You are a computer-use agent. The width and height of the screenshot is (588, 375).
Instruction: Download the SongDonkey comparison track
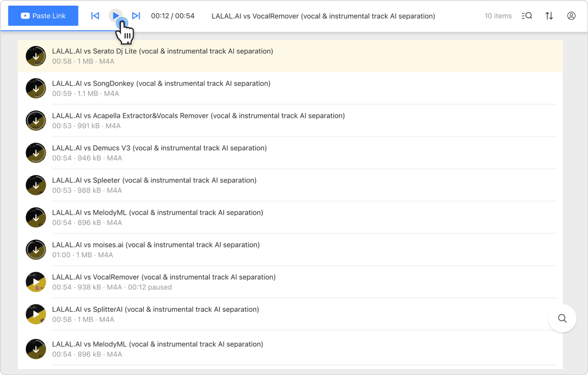click(x=36, y=88)
